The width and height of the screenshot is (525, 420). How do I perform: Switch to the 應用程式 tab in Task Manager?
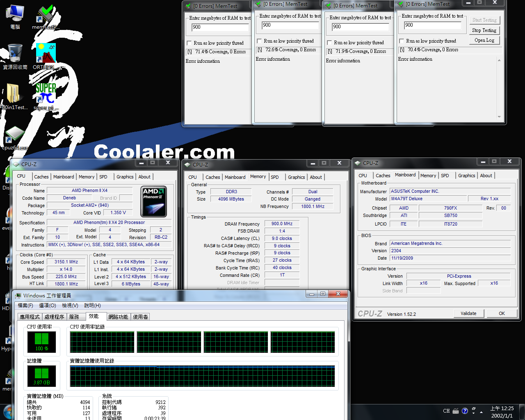30,317
